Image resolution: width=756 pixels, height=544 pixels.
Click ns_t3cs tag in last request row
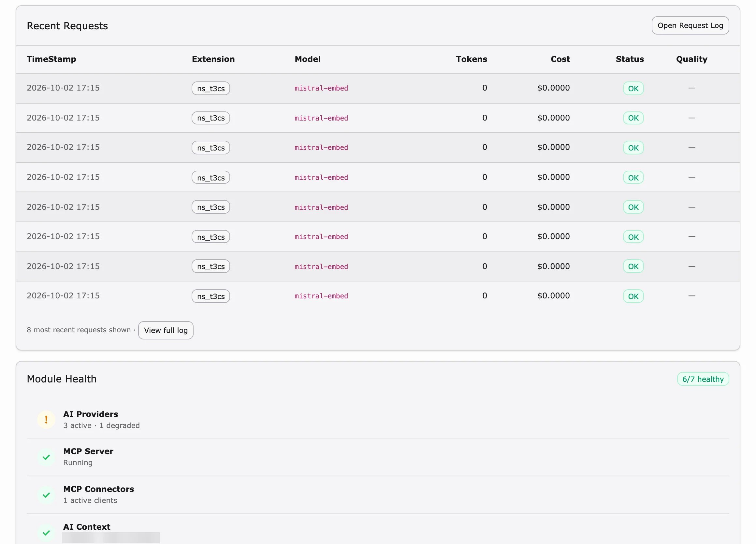(x=211, y=296)
